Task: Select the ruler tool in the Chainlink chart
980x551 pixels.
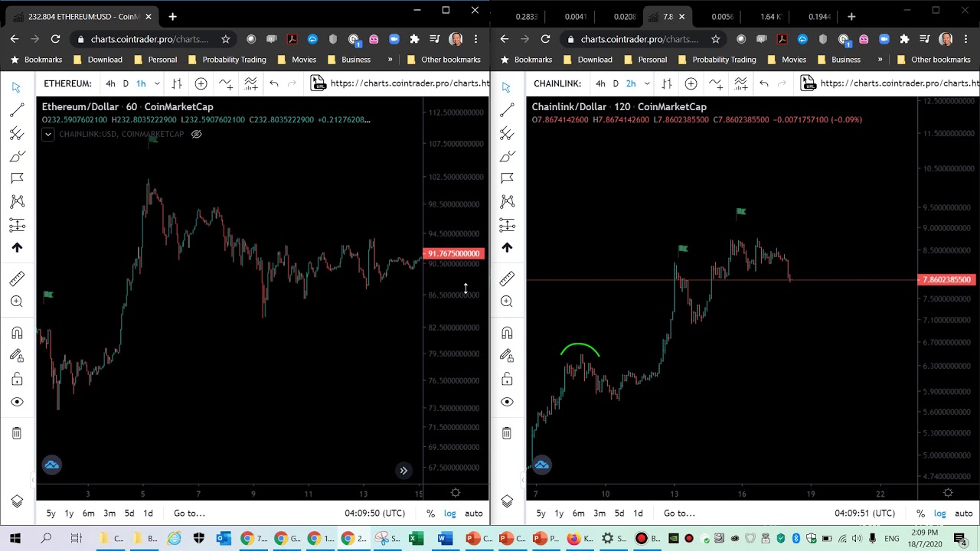Action: pyautogui.click(x=507, y=279)
